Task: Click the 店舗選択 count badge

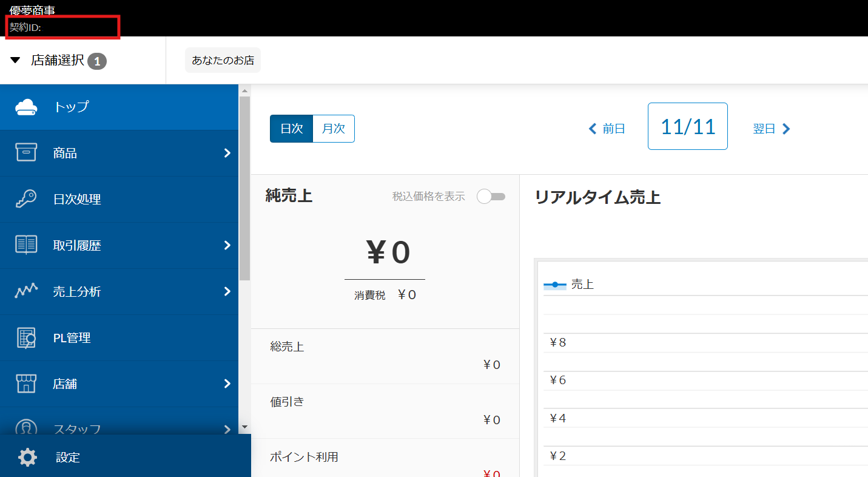Action: (97, 61)
